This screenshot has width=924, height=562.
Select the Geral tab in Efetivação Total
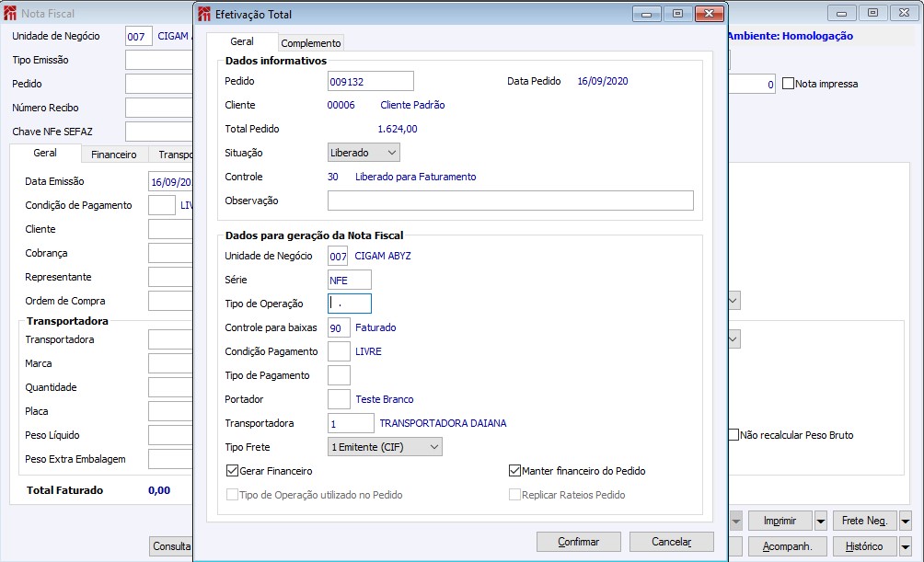coord(242,41)
